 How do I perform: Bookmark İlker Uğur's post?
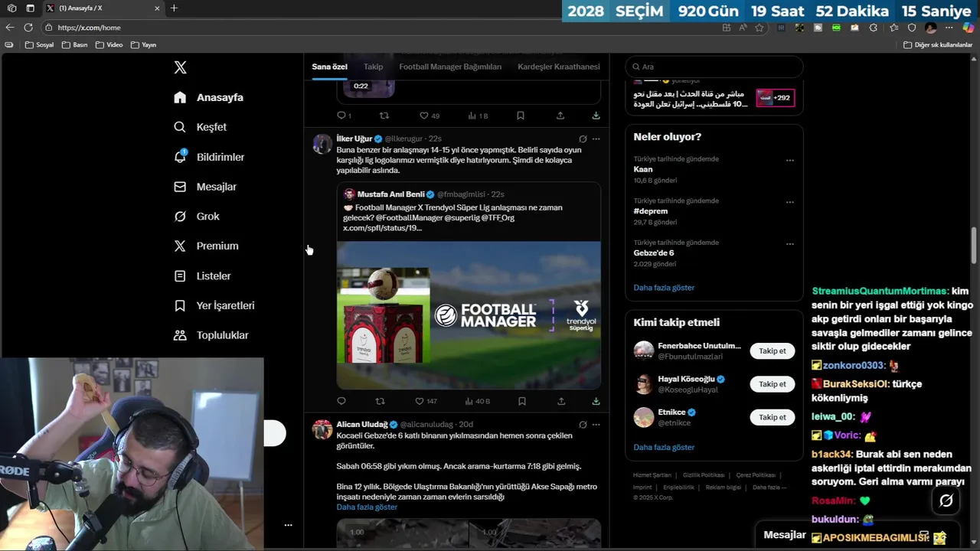tap(521, 401)
